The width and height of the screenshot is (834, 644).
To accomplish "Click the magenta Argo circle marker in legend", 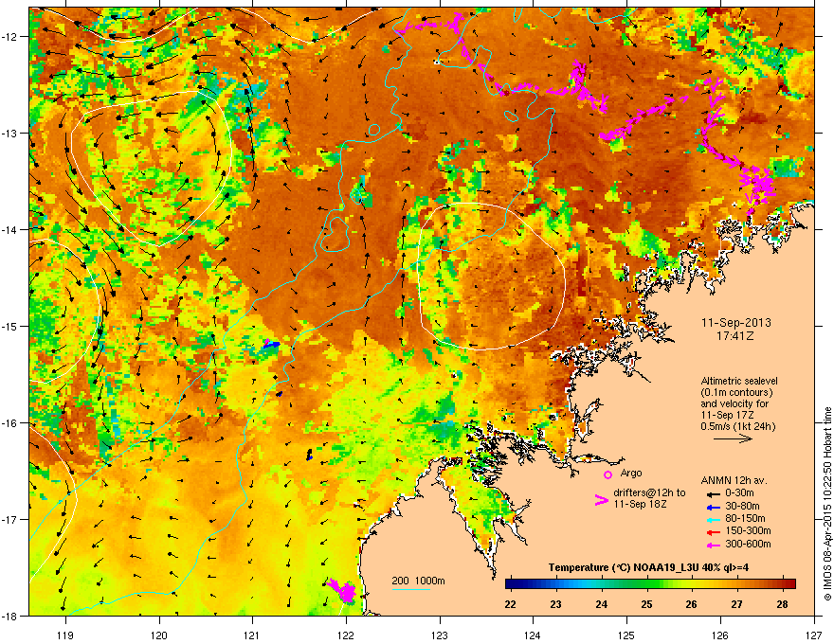I will 607,474.
